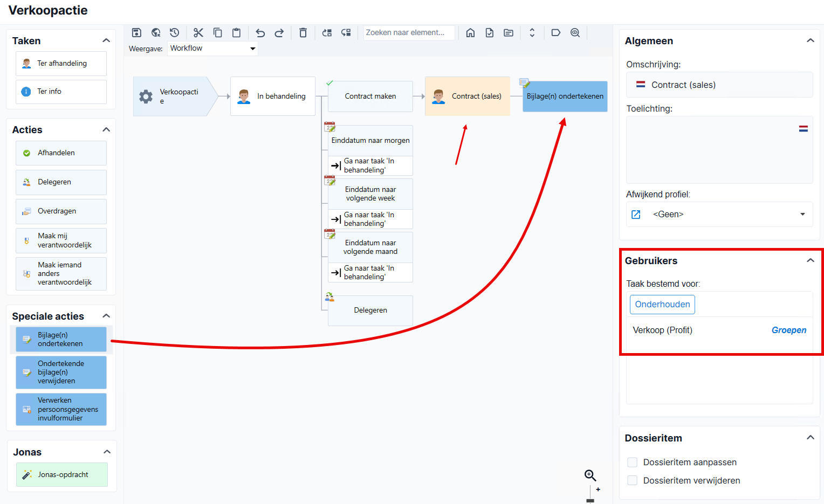The width and height of the screenshot is (824, 504).
Task: Click the Onderhouden button
Action: (x=662, y=305)
